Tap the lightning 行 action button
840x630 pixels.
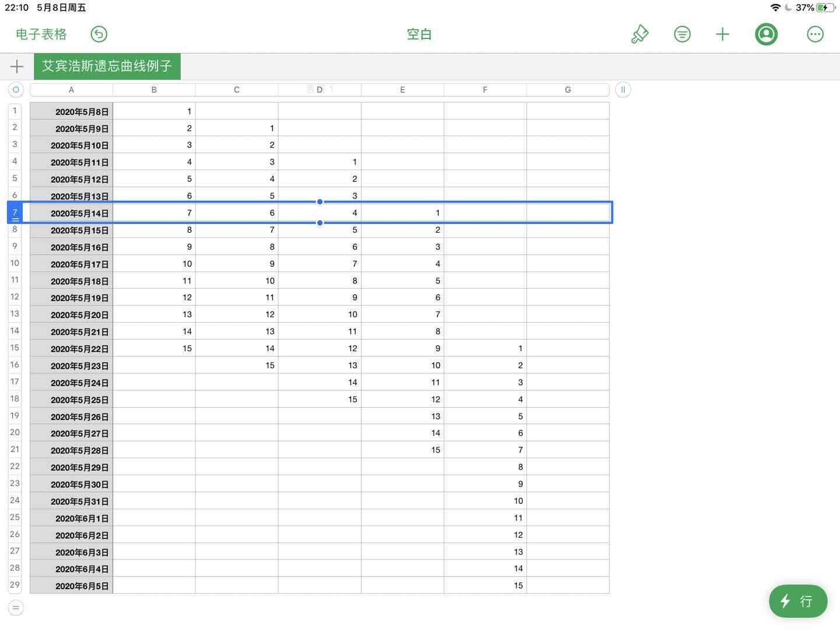[x=798, y=601]
